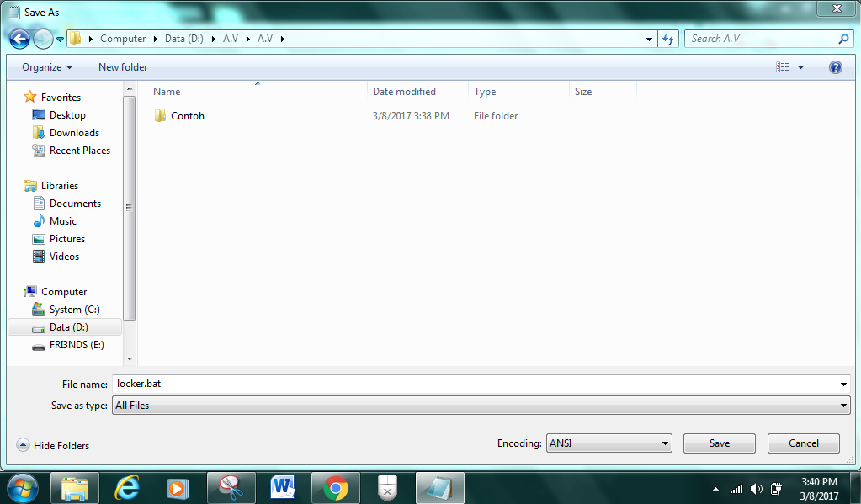Viewport: 861px width, 504px height.
Task: Open address bar previous locations dropdown
Action: pos(649,39)
